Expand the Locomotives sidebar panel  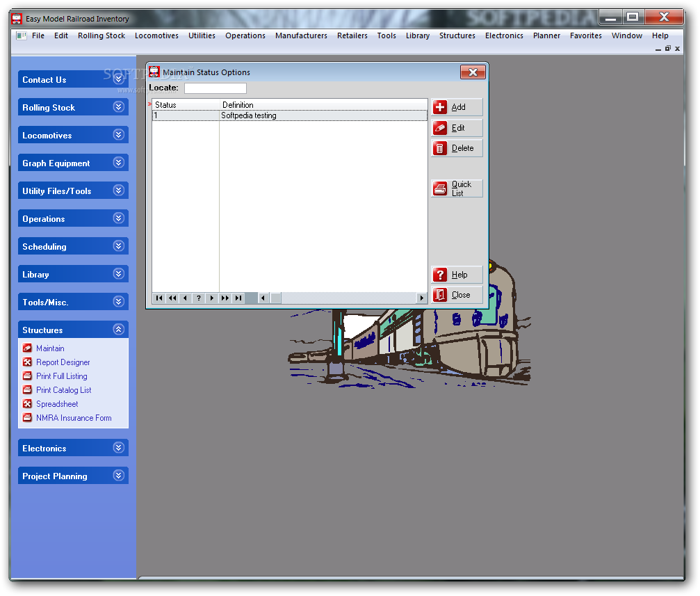pos(118,134)
